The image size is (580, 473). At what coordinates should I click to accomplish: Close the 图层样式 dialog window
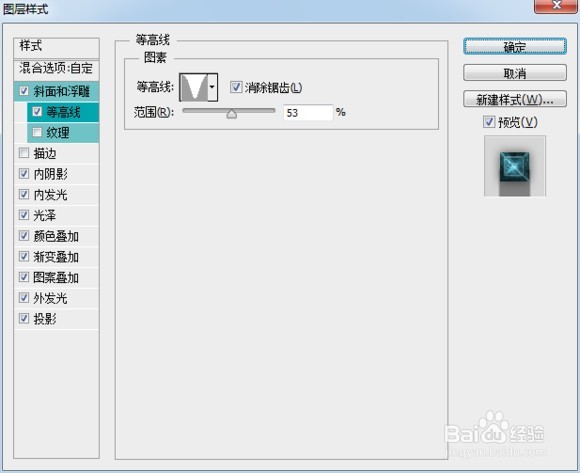[x=556, y=6]
